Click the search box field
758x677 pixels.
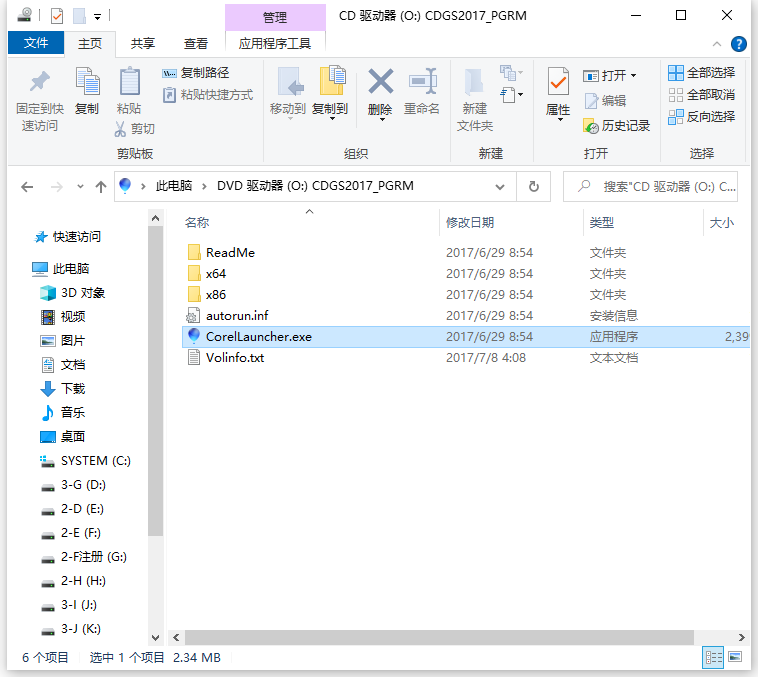click(x=651, y=187)
